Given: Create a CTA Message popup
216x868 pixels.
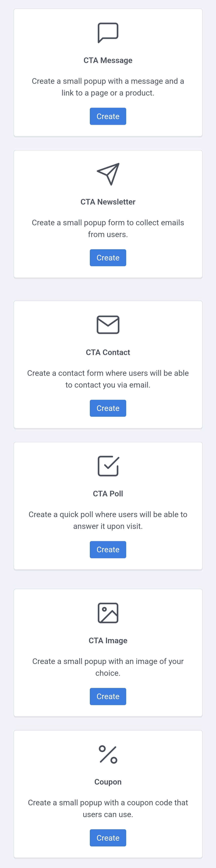Looking at the screenshot, I should click(108, 116).
